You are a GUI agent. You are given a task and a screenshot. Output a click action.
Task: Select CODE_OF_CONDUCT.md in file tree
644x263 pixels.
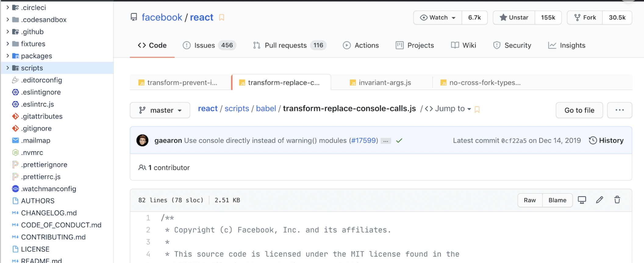pos(57,225)
